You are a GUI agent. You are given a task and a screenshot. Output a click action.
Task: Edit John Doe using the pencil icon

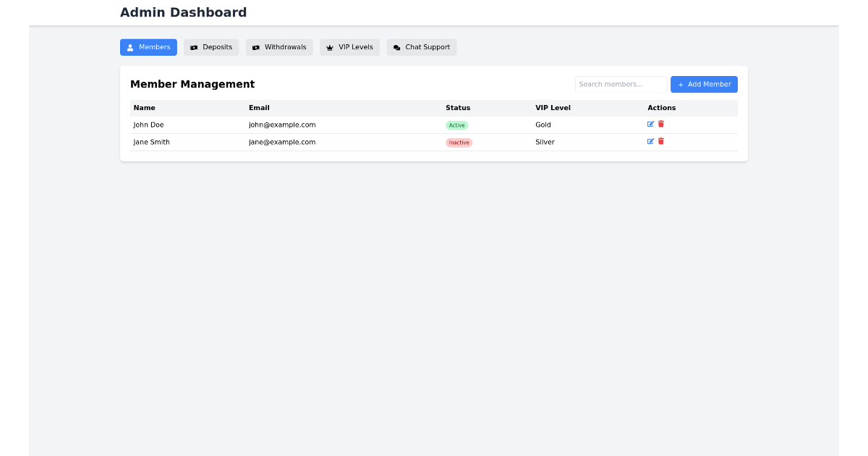[650, 124]
